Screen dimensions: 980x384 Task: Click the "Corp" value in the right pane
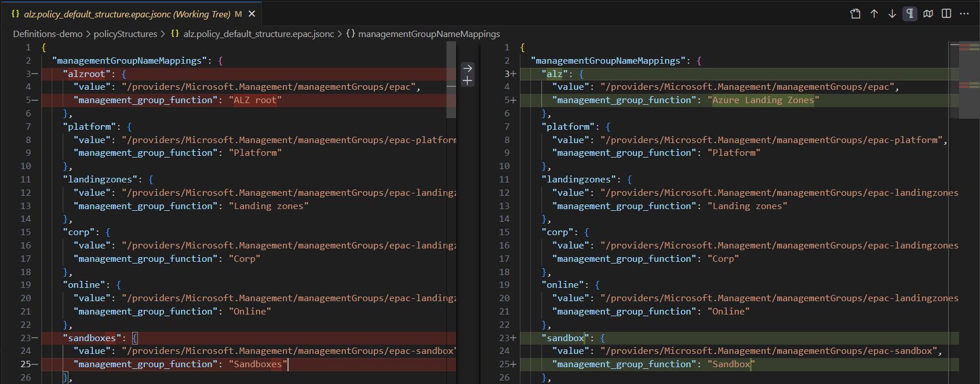[723, 258]
